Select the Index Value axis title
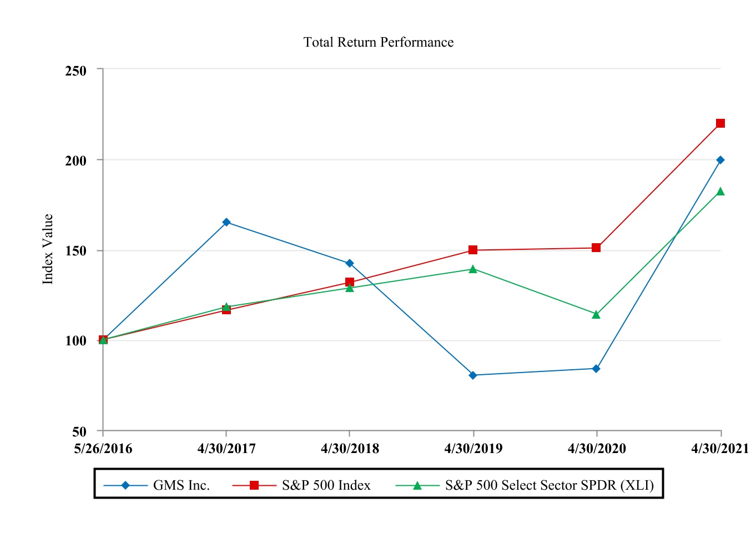The image size is (756, 533). pyautogui.click(x=48, y=249)
